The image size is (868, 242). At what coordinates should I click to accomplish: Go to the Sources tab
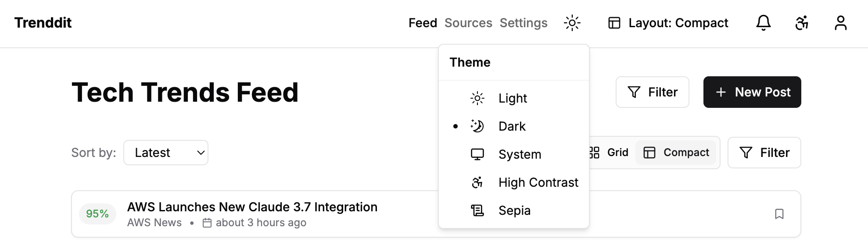[468, 23]
